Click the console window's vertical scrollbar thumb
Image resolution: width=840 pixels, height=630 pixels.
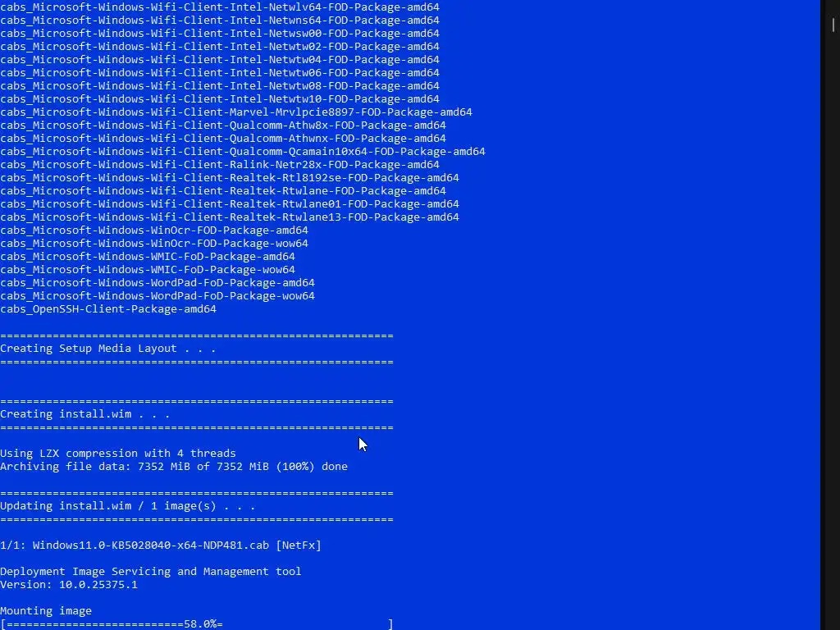[833, 25]
